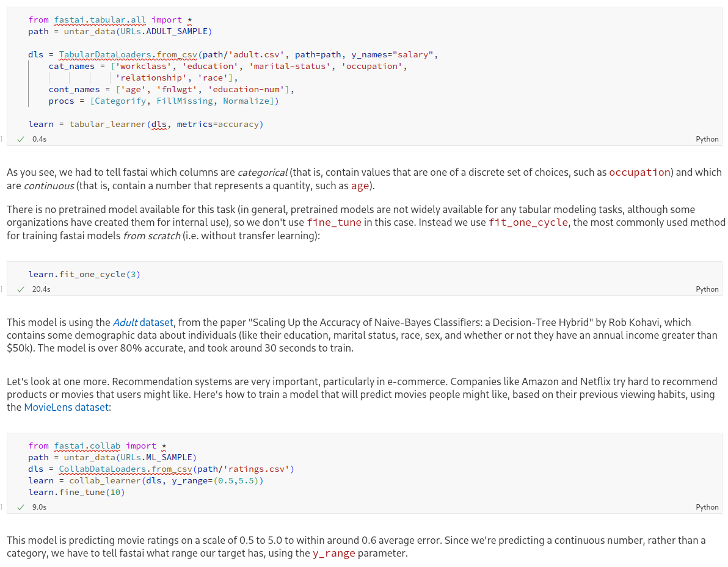Click the success checkmark on the collab_learner cell
728x567 pixels.
click(20, 507)
